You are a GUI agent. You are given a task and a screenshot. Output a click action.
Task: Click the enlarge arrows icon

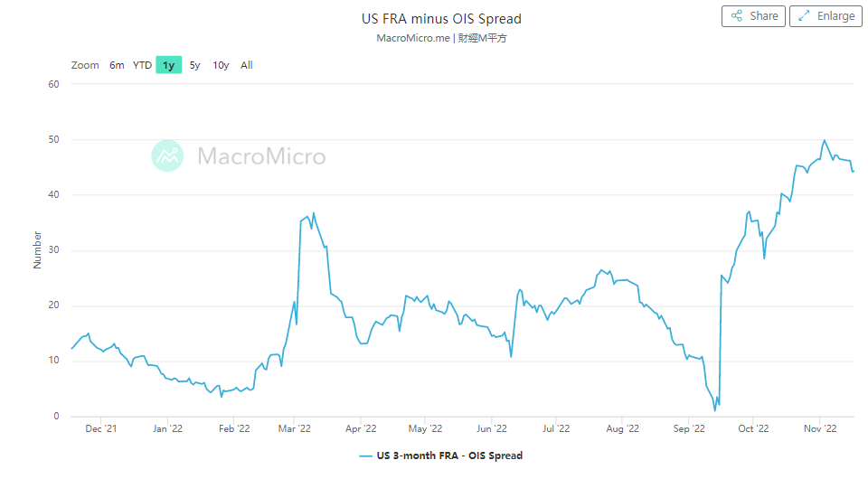[804, 16]
